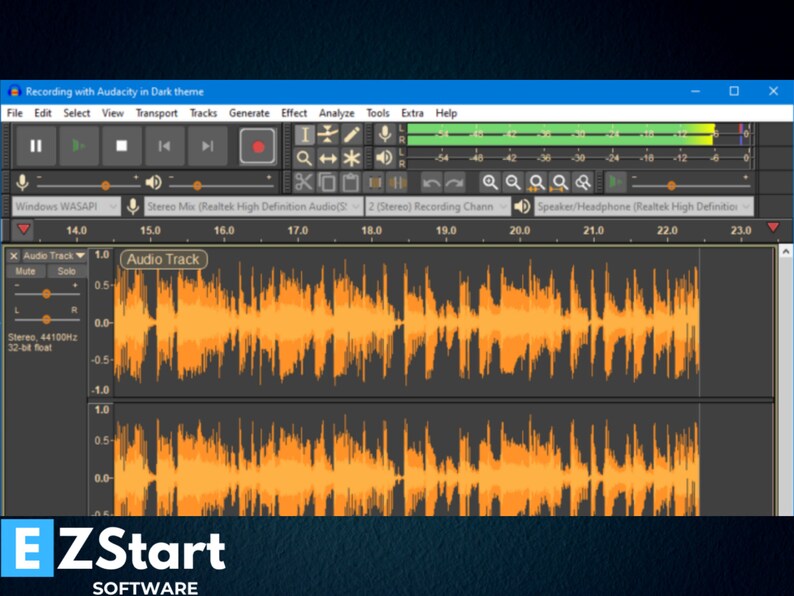Select the Draw (pencil) tool

tap(351, 135)
